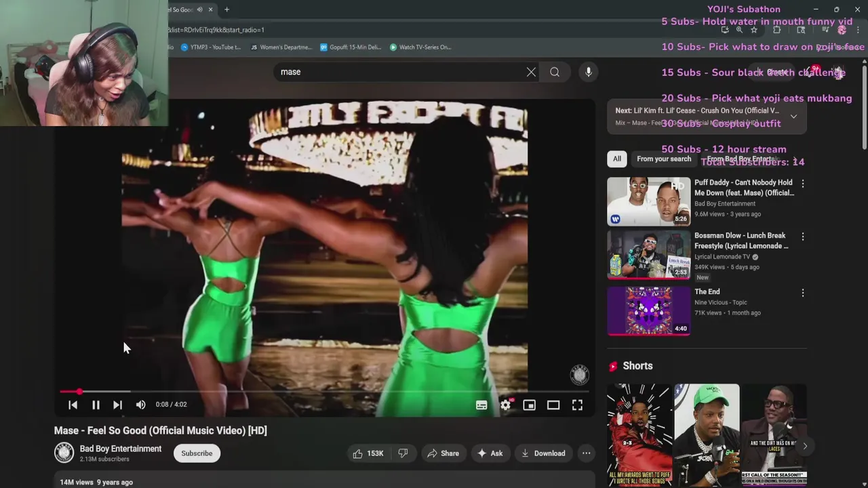Open the 'YTMP3 - YouTube' bookmark

[210, 47]
